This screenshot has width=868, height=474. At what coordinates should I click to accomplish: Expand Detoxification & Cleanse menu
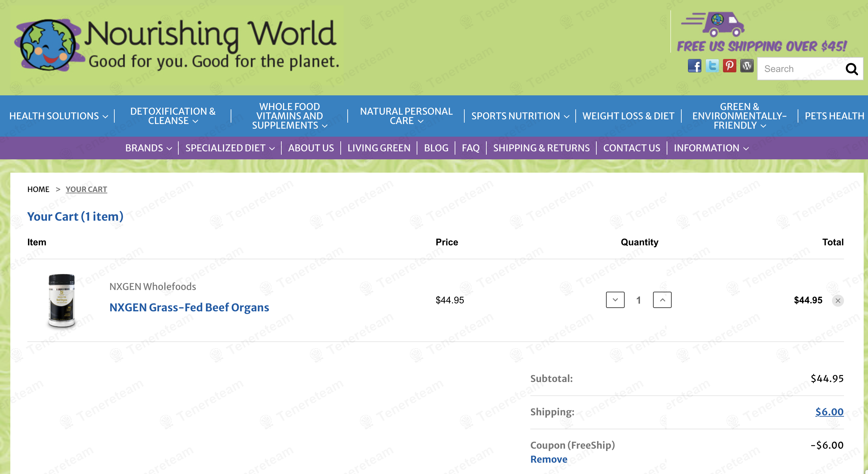point(173,116)
